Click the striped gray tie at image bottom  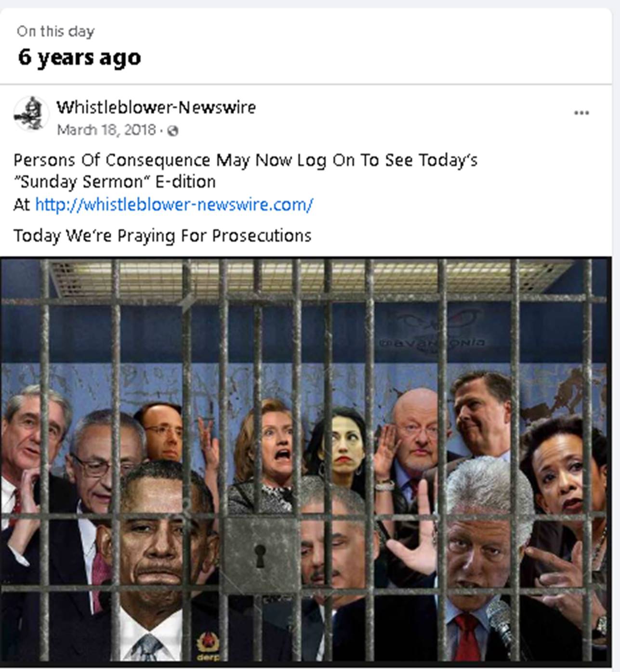coord(147,647)
